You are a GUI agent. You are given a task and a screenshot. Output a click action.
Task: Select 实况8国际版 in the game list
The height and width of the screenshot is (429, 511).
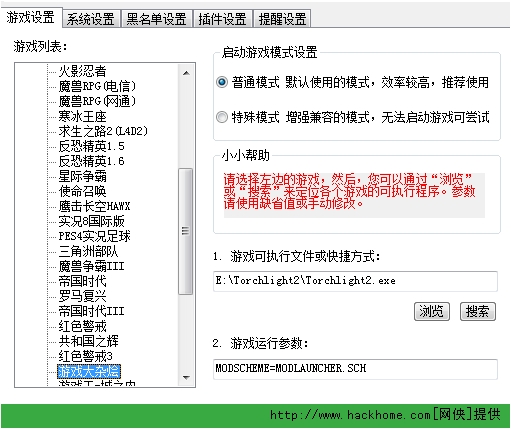click(91, 221)
